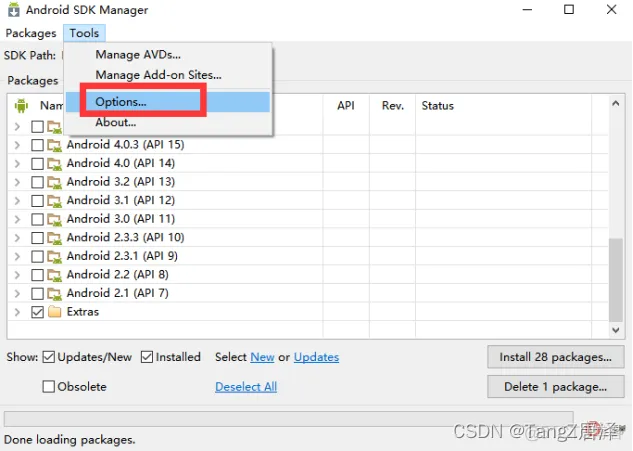Screen dimensions: 633x451
Task: Click the Android robot icon in Name header
Action: (x=21, y=106)
